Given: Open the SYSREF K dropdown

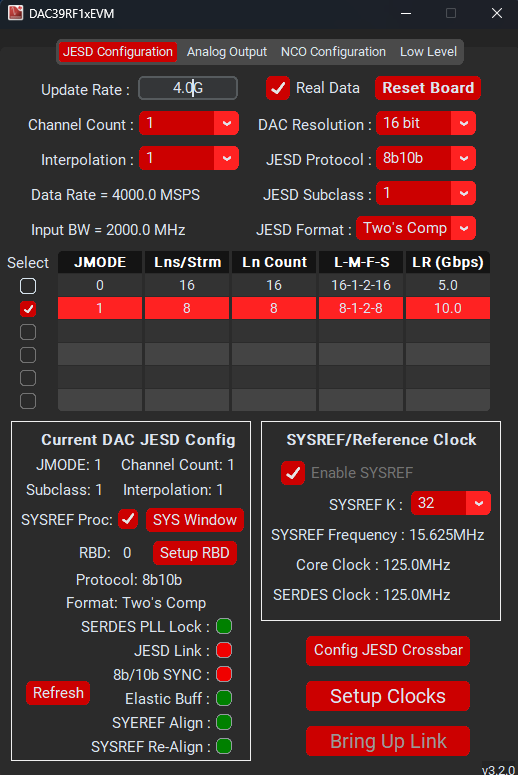Looking at the screenshot, I should 451,503.
